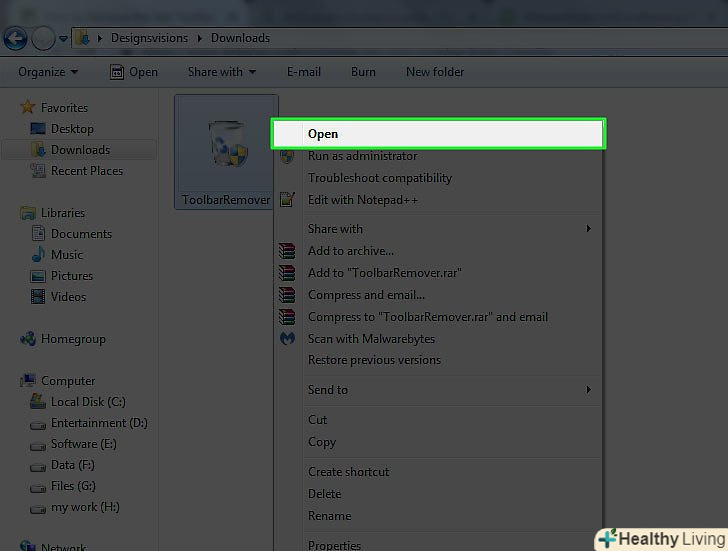Viewport: 728px width, 551px height.
Task: Choose Copy in the context menu
Action: click(438, 442)
